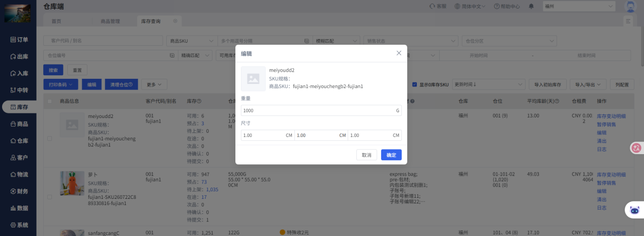This screenshot has width=644, height=236.
Task: Click 待上架 value 1,035 link
Action: tap(212, 189)
